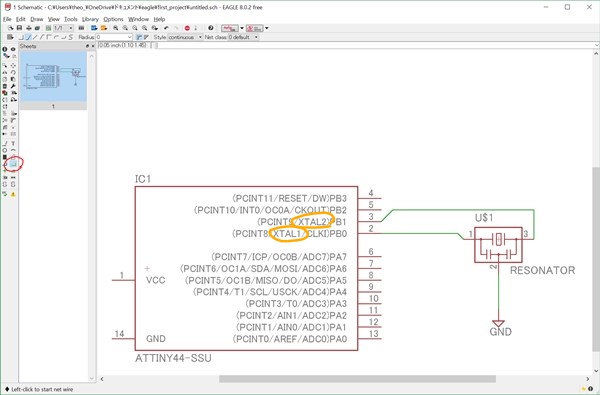Select the Info tool
Viewport: 600px width, 395px height.
click(5, 49)
